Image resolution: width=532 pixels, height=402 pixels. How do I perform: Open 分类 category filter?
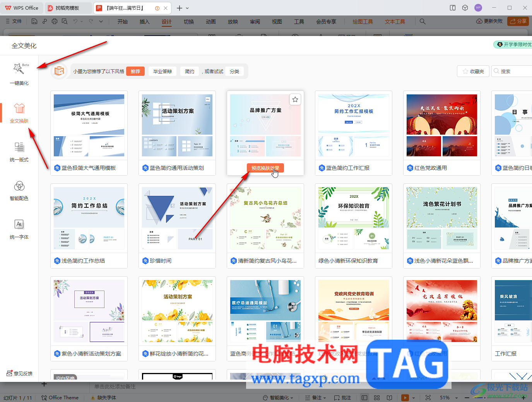point(234,71)
